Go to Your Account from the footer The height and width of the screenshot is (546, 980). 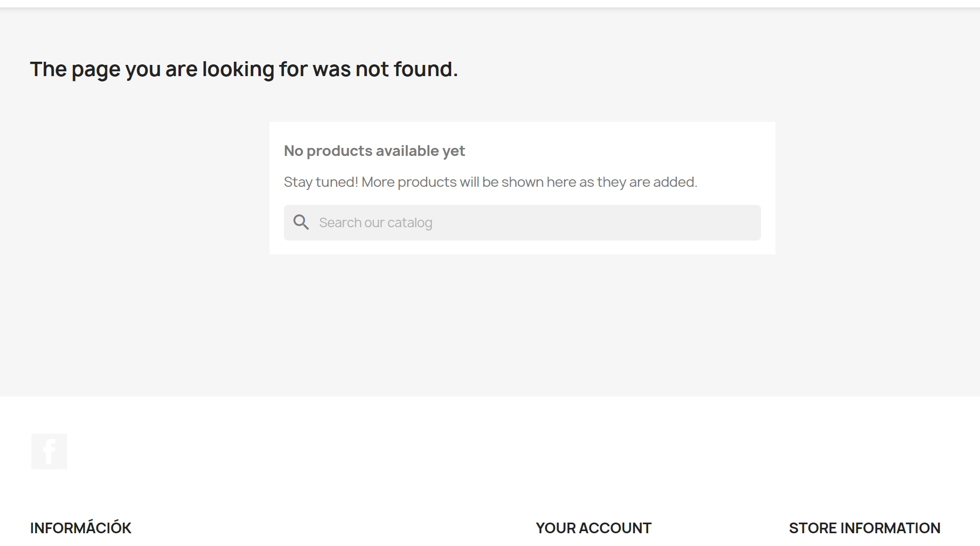(x=593, y=528)
